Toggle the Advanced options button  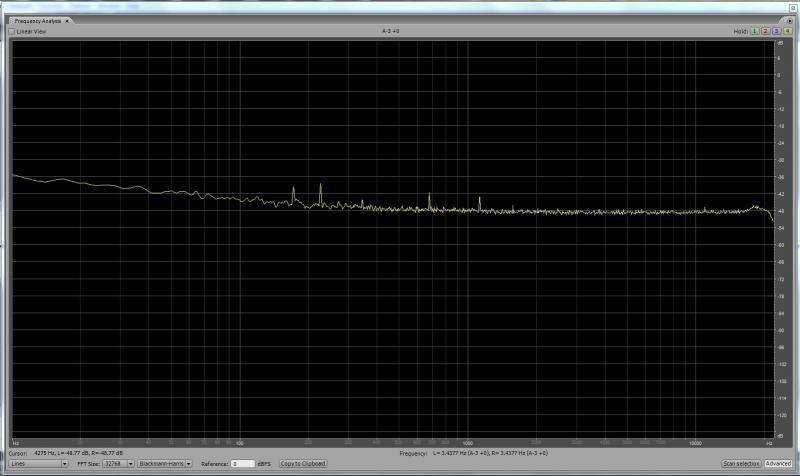tap(778, 464)
